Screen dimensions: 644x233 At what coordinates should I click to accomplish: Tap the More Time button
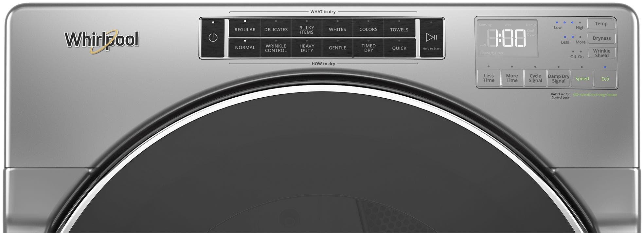point(512,78)
